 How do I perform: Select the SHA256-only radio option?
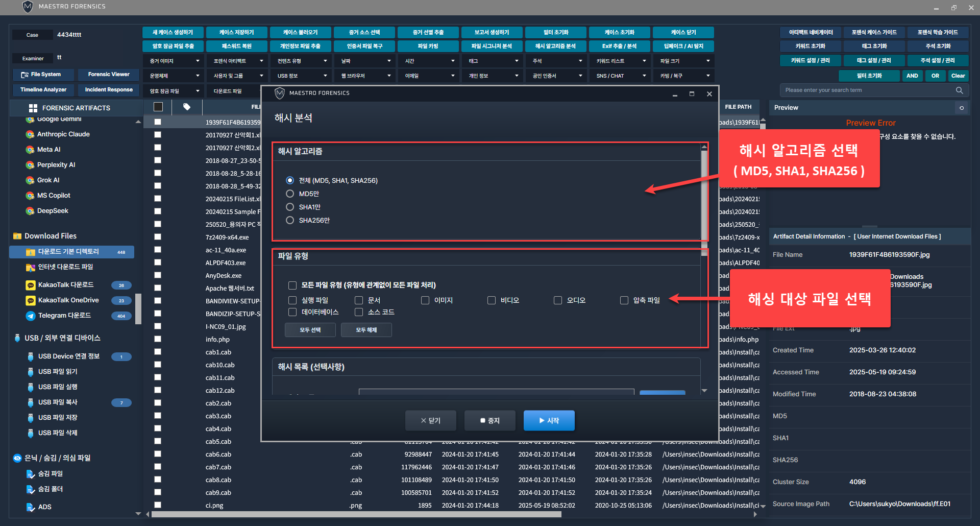[290, 221]
